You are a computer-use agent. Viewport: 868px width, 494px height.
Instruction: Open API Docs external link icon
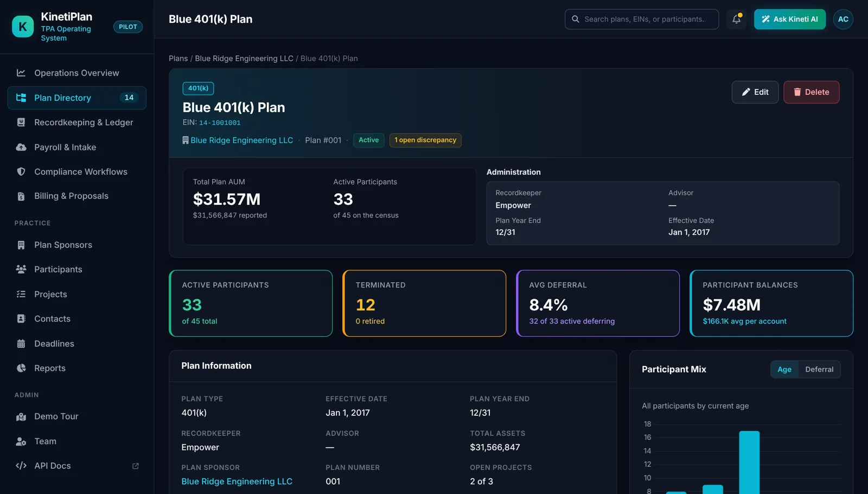coord(136,466)
